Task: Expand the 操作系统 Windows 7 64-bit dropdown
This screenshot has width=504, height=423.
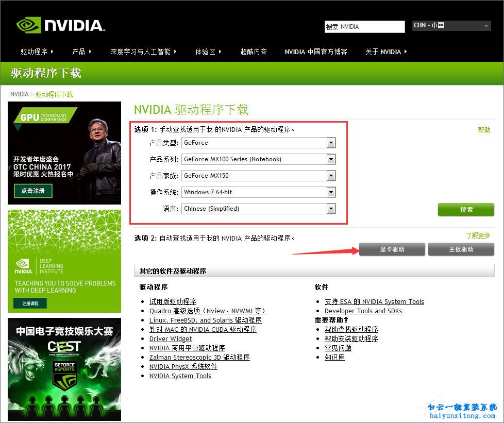Action: click(259, 192)
